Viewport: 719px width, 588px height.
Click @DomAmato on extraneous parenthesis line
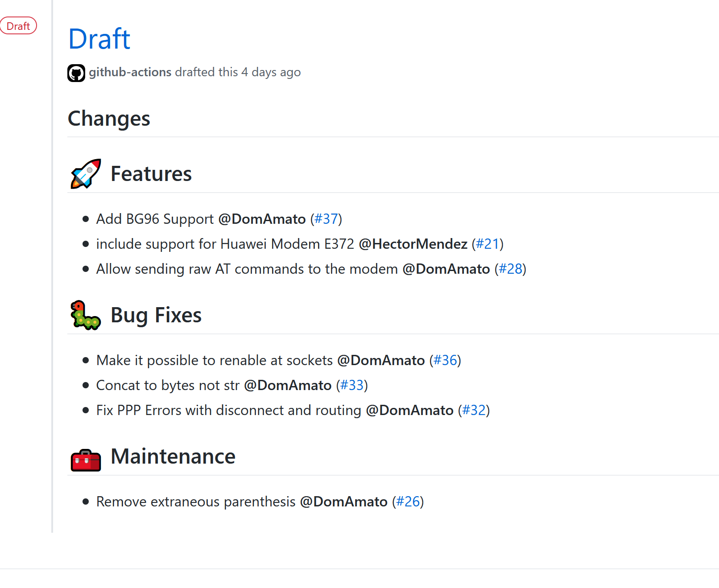343,502
